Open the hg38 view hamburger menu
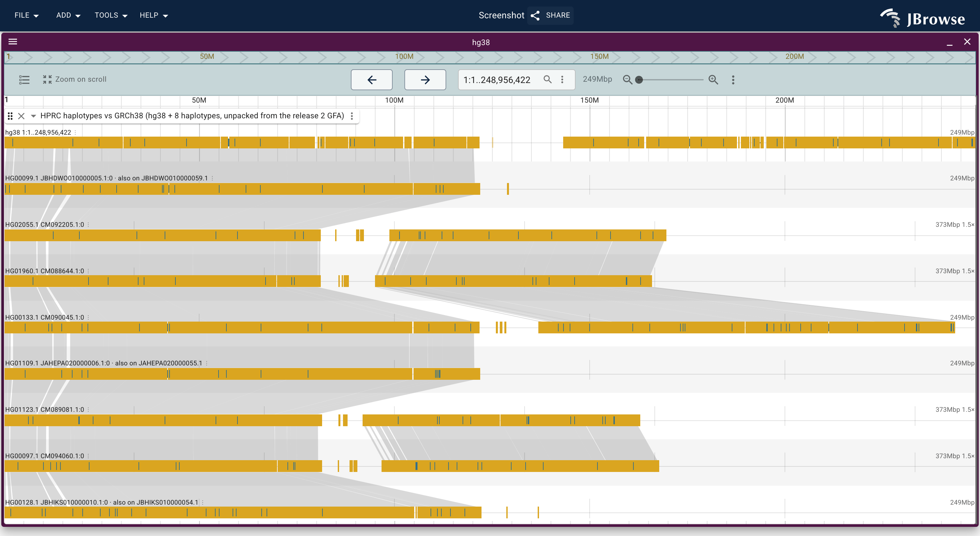The height and width of the screenshot is (536, 980). pos(13,42)
